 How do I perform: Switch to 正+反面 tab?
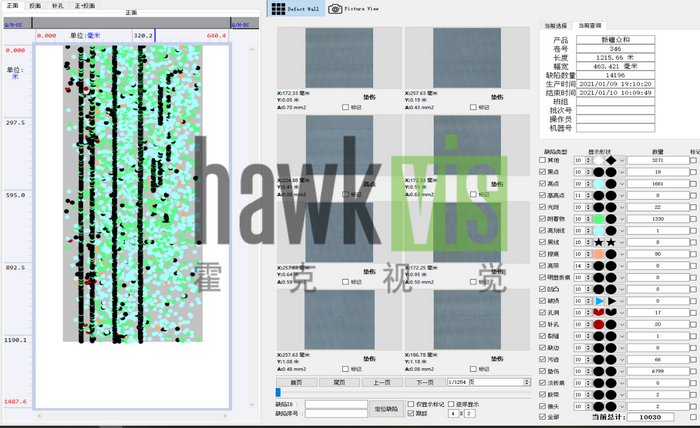tap(85, 5)
